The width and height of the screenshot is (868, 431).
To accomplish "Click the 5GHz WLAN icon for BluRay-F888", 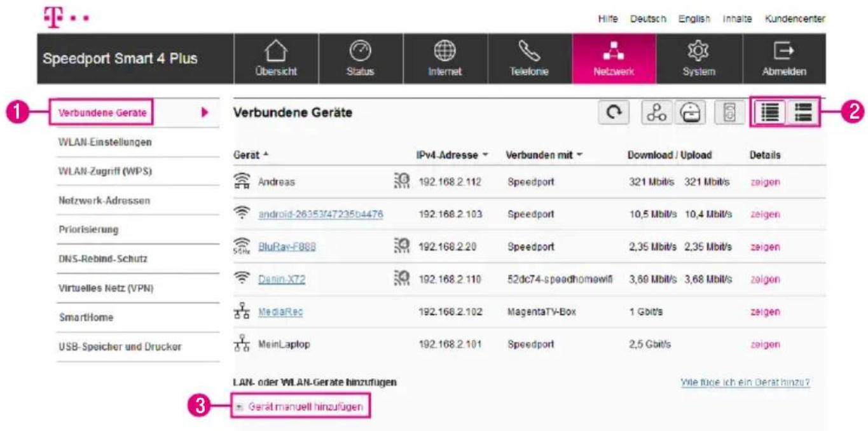I will point(242,247).
